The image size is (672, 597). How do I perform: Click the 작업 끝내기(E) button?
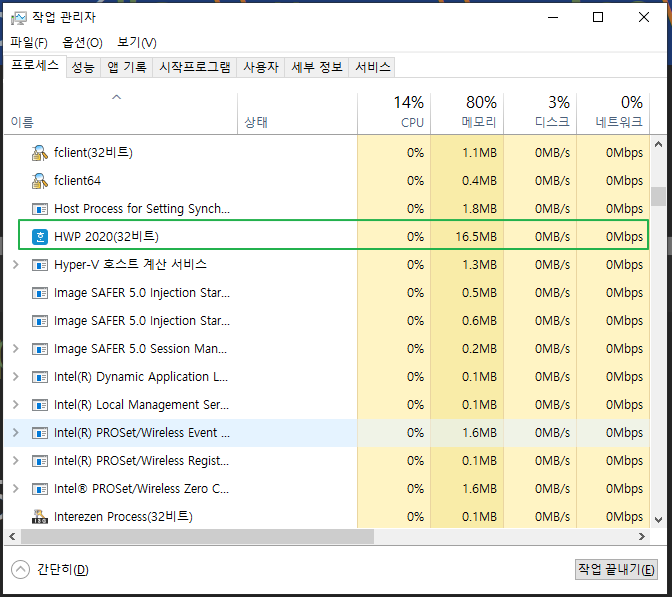(x=616, y=570)
